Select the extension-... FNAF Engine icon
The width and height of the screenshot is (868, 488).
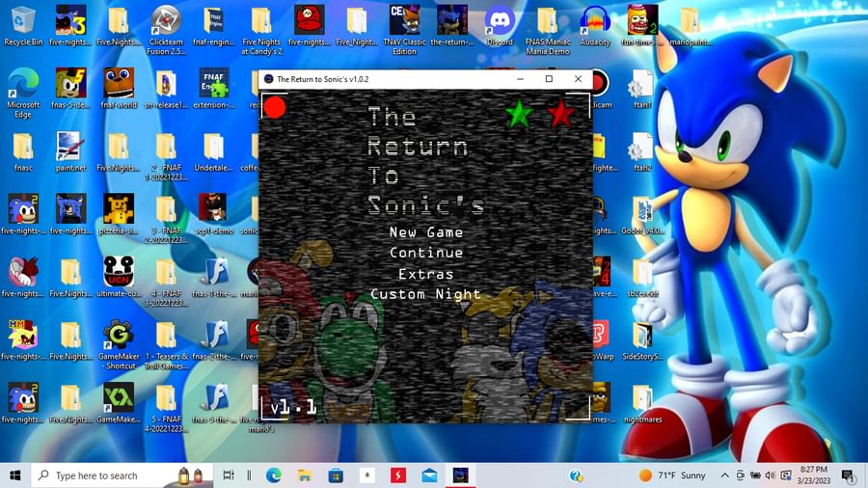214,89
